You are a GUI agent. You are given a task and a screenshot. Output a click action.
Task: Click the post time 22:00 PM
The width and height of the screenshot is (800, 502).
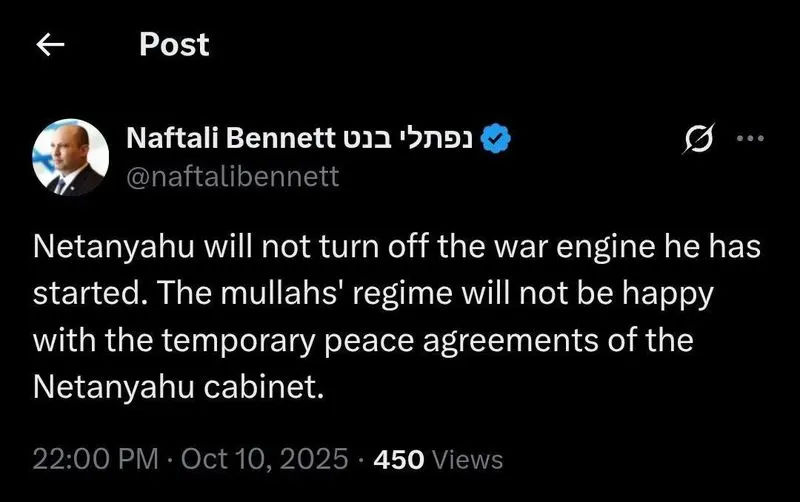pyautogui.click(x=95, y=460)
